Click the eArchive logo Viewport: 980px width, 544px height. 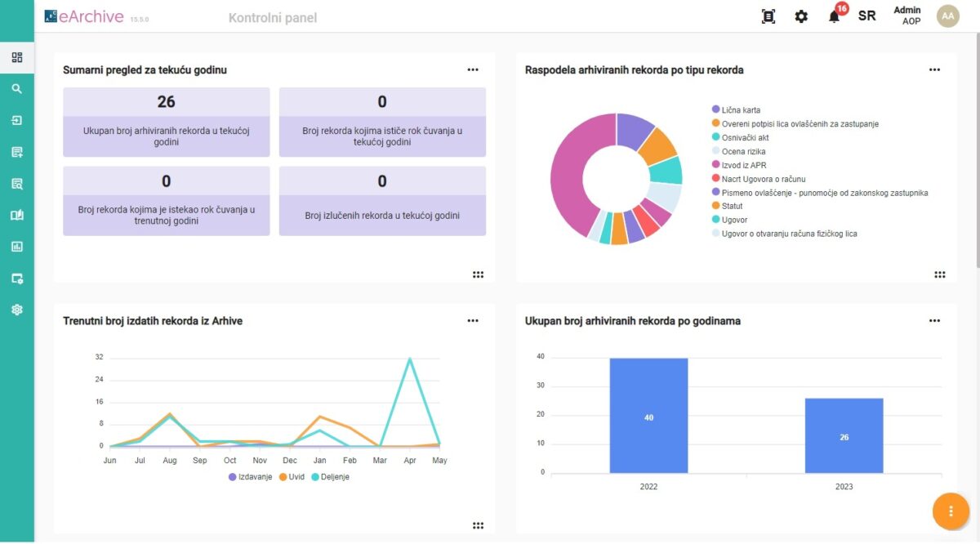tap(84, 16)
